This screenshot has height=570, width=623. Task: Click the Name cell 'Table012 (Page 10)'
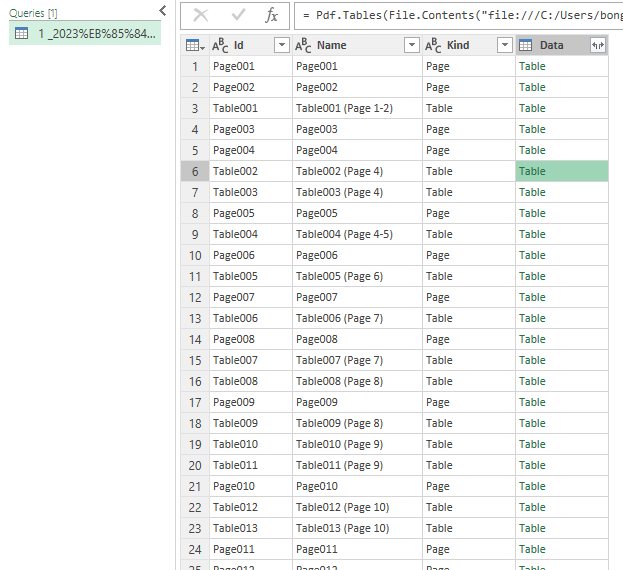click(x=357, y=507)
